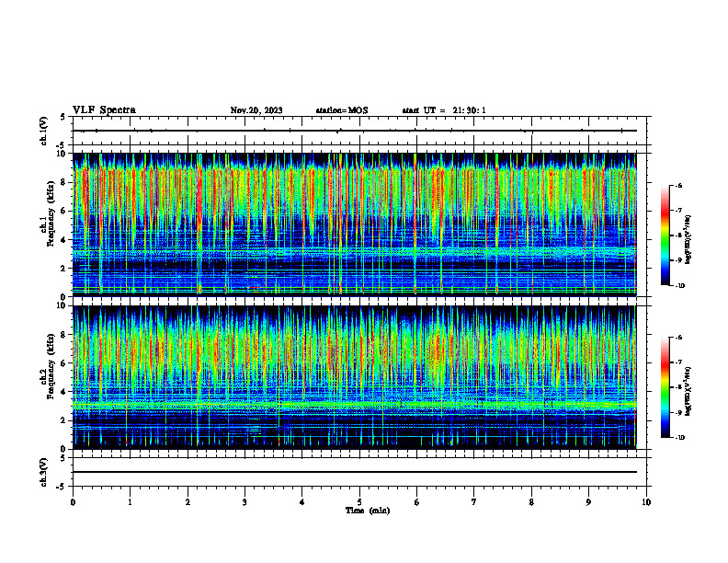This screenshot has height=563, width=728.
Task: Click the "2" kHz tick on ch.1 spectrogram
Action: [64, 269]
